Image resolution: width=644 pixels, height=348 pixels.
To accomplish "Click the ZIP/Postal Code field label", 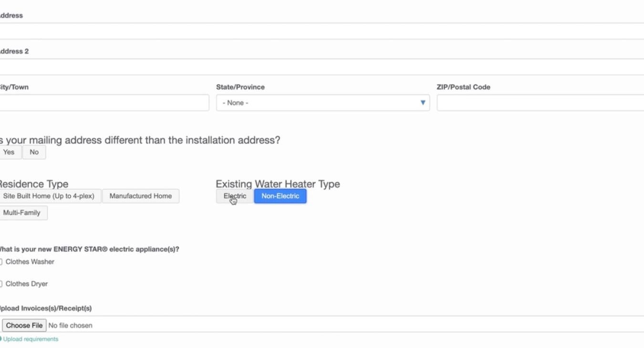I will pyautogui.click(x=463, y=87).
